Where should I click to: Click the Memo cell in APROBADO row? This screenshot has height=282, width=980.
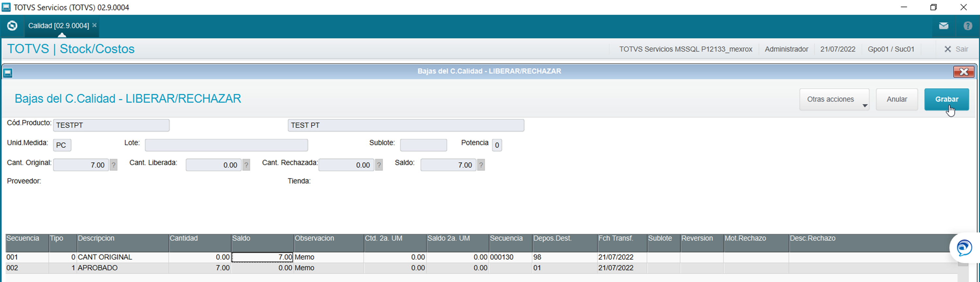click(x=329, y=268)
